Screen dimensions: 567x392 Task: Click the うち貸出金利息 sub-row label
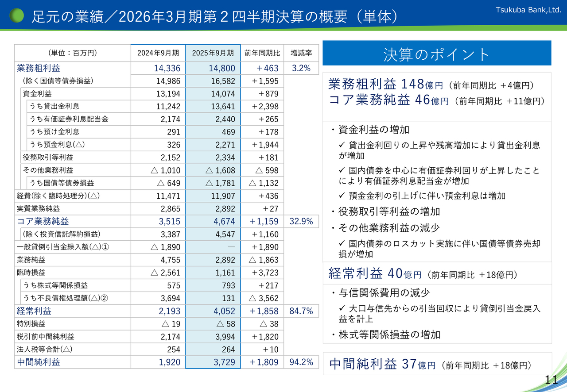[x=54, y=106]
